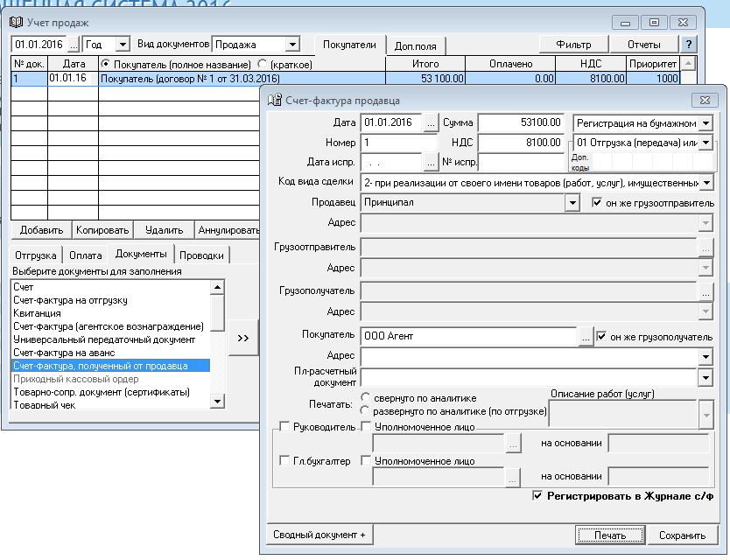The width and height of the screenshot is (730, 560).
Task: Open Описание работ (услуг) dropdown
Action: click(x=706, y=414)
